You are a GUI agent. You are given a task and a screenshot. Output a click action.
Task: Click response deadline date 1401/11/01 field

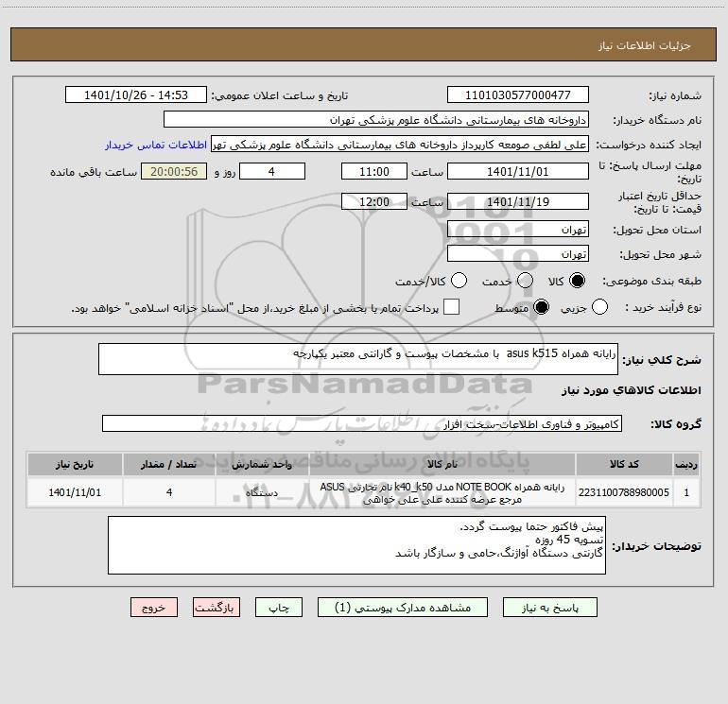click(518, 172)
